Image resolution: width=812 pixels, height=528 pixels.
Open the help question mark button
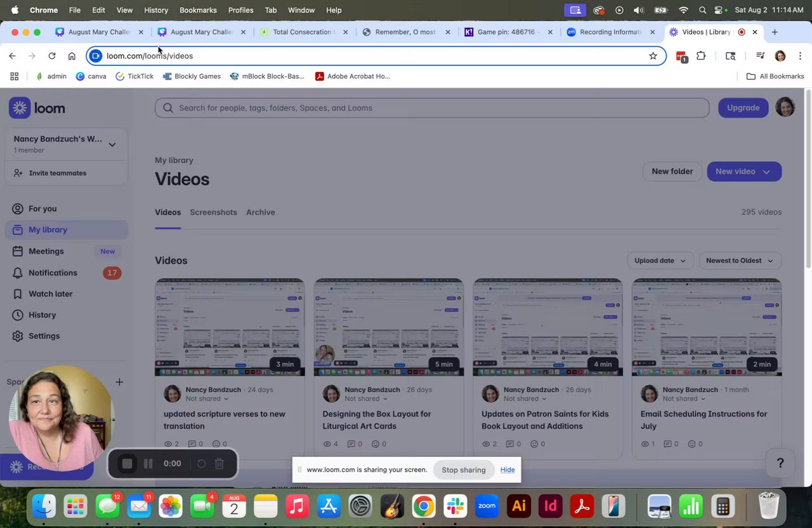[780, 463]
